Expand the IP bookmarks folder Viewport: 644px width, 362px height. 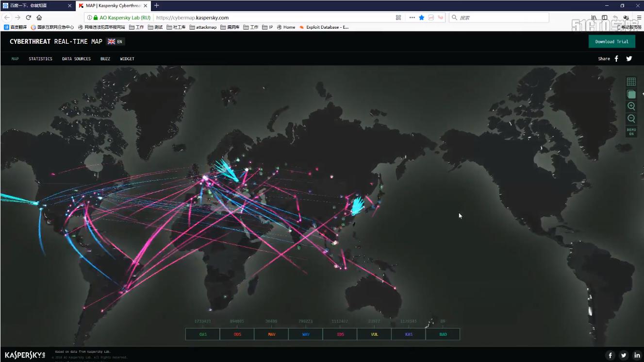point(267,27)
